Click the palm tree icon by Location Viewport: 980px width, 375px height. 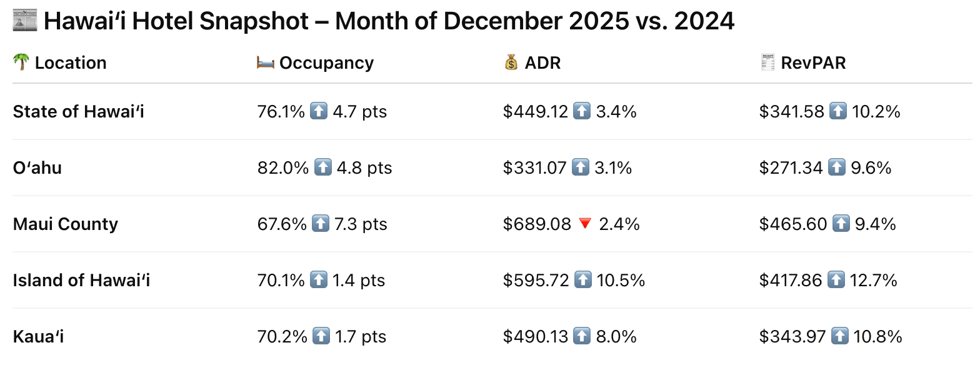tap(21, 62)
